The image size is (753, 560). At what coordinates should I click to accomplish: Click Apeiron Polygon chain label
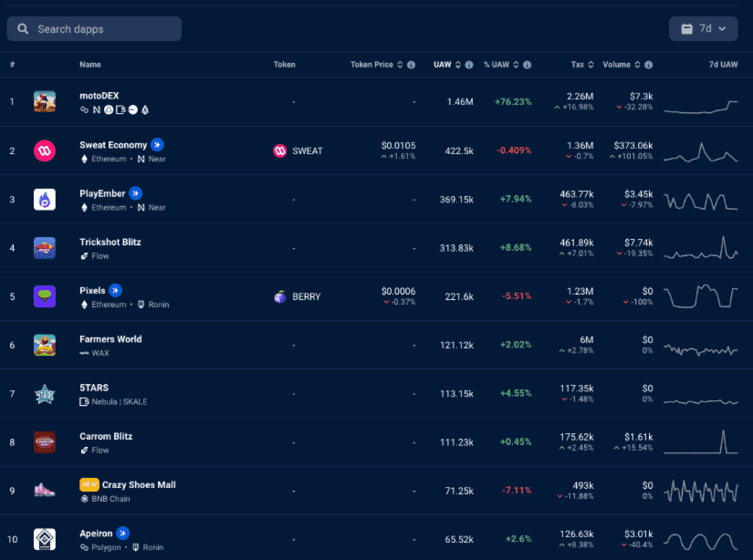point(106,547)
